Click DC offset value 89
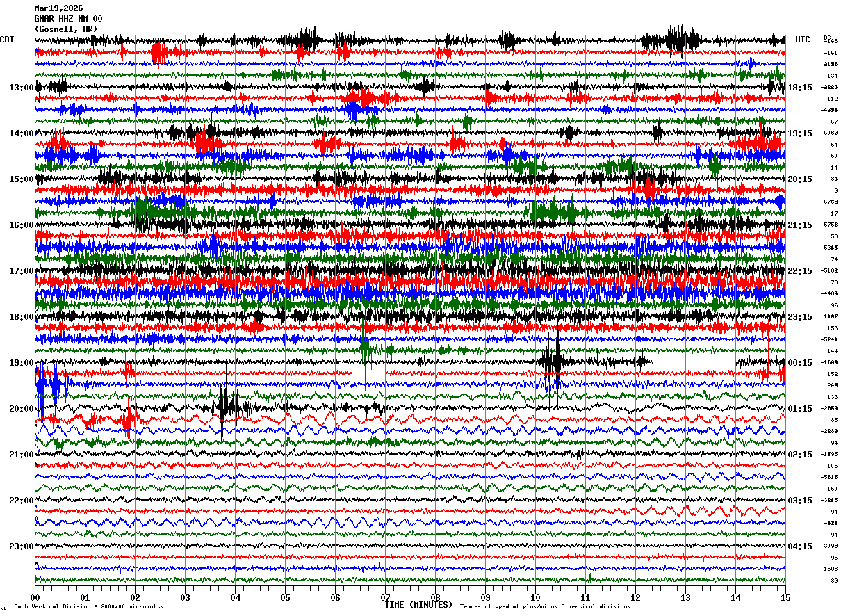This screenshot has height=616, width=841. [834, 581]
